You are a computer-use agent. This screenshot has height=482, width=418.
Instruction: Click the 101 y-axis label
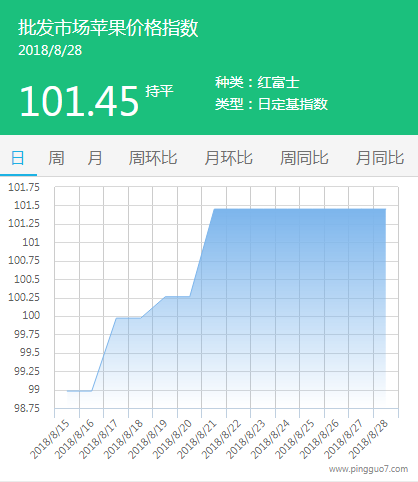click(x=31, y=242)
